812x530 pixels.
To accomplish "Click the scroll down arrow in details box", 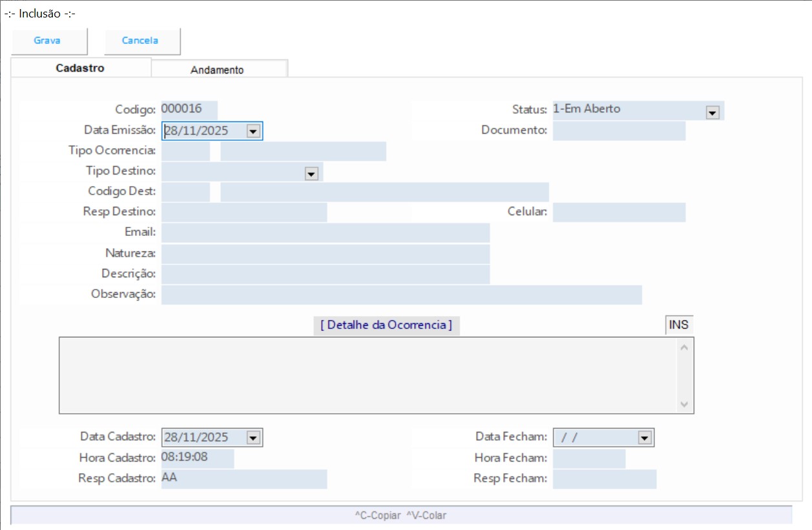I will click(x=685, y=404).
